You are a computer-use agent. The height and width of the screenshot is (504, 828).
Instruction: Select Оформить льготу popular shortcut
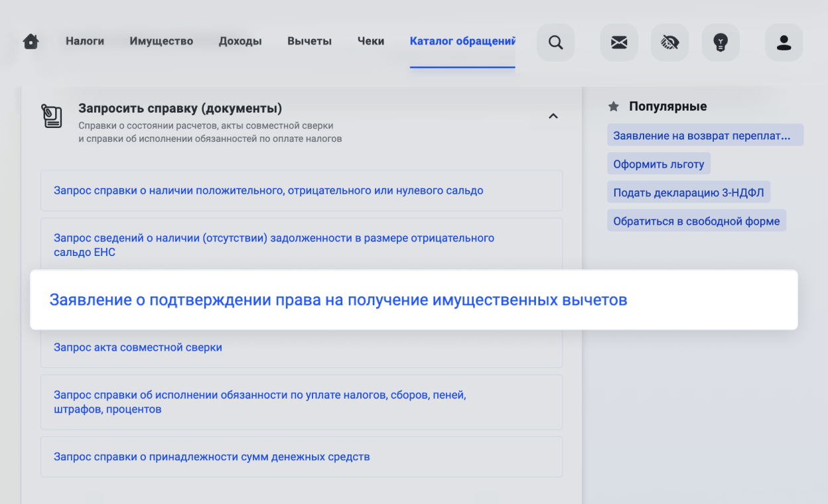658,164
